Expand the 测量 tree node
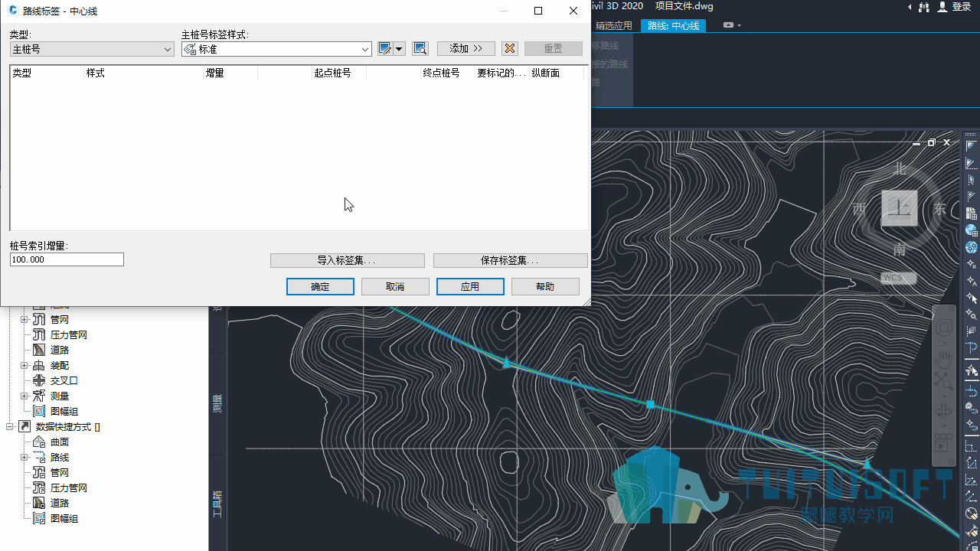980x551 pixels. pyautogui.click(x=24, y=396)
